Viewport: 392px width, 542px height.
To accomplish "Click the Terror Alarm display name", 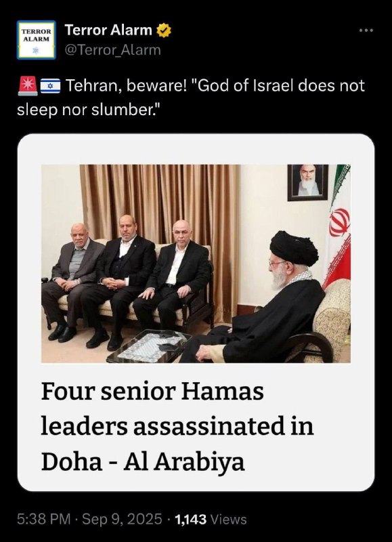I will 108,30.
